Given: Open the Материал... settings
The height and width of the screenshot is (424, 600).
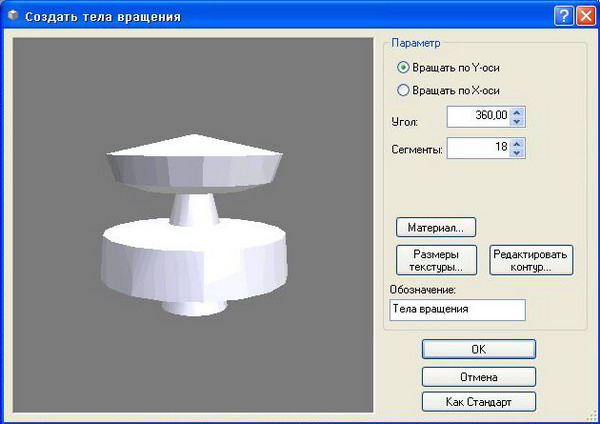Looking at the screenshot, I should (x=436, y=227).
